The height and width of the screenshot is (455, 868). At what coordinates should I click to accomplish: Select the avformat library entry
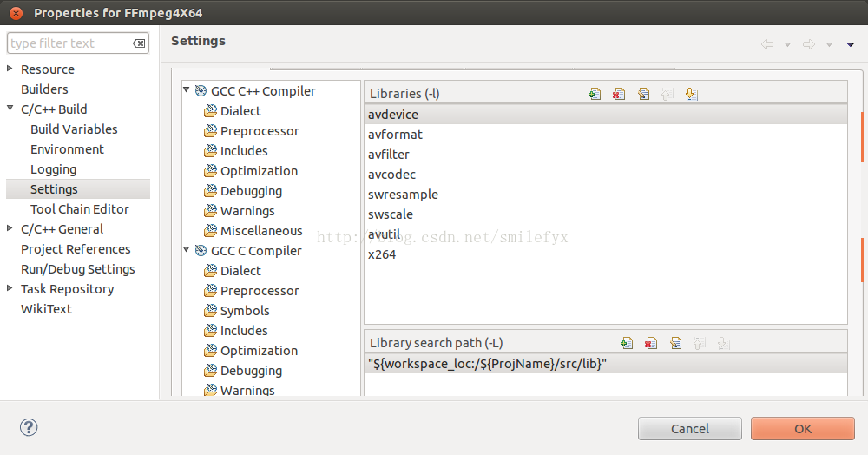(606, 135)
